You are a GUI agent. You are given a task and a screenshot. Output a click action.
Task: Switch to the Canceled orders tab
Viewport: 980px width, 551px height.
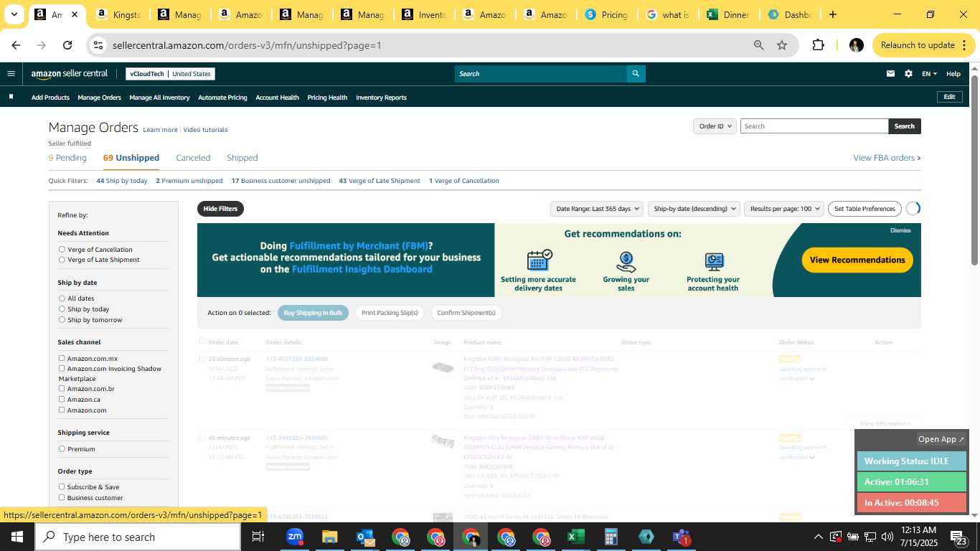click(x=193, y=158)
